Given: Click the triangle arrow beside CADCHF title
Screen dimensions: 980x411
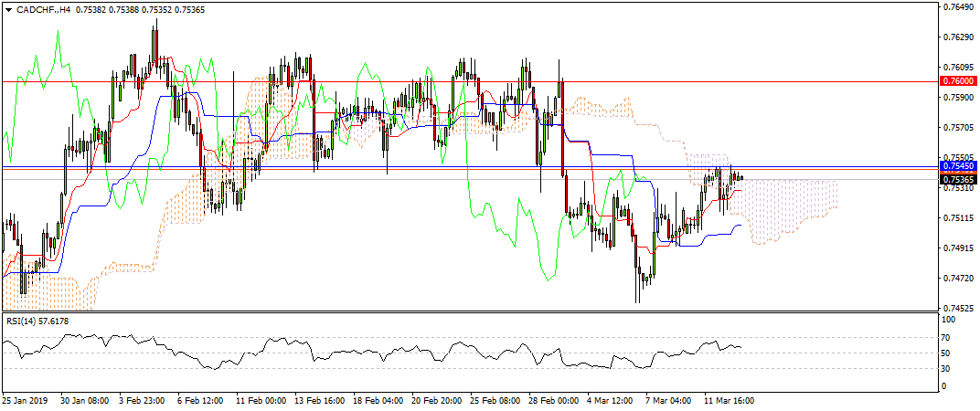Looking at the screenshot, I should 8,8.
